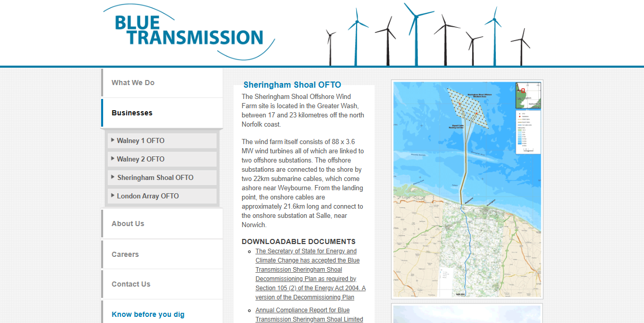644x323 pixels.
Task: Select the red site marker on the map inset
Action: coord(523,90)
